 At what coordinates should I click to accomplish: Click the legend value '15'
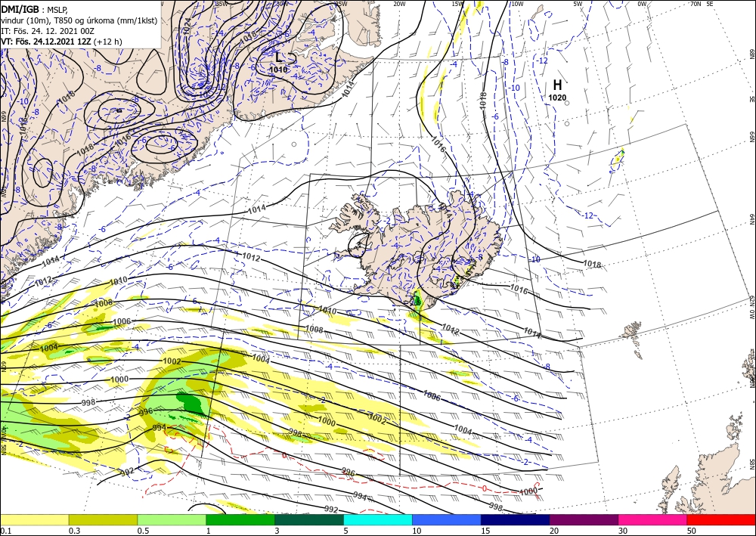coord(485,531)
